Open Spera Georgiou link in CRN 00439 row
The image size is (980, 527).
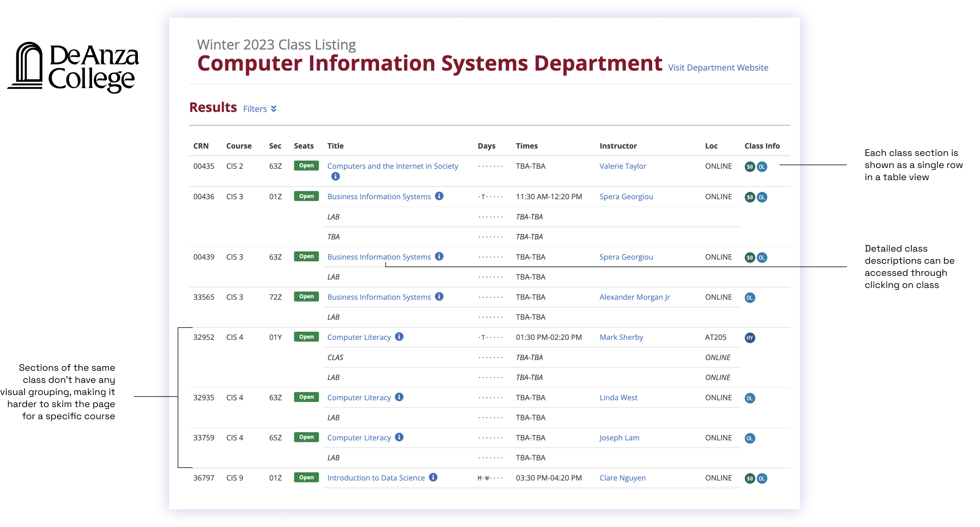[x=626, y=257]
